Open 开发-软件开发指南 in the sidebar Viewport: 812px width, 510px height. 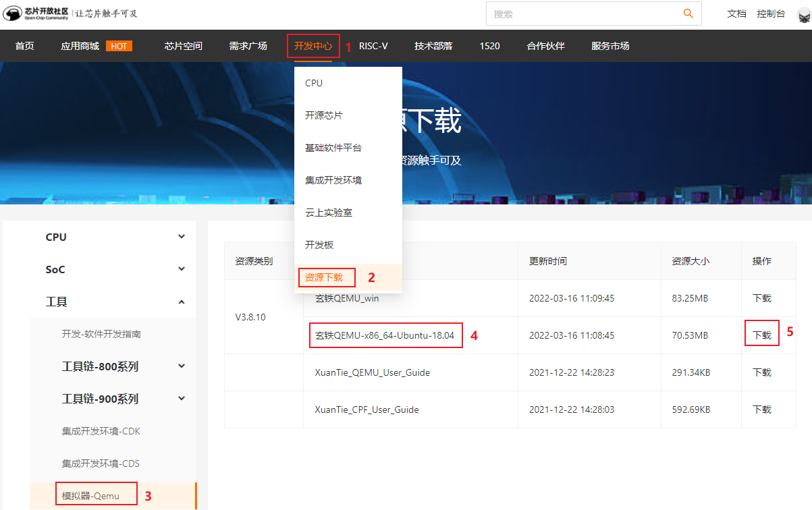coord(101,334)
